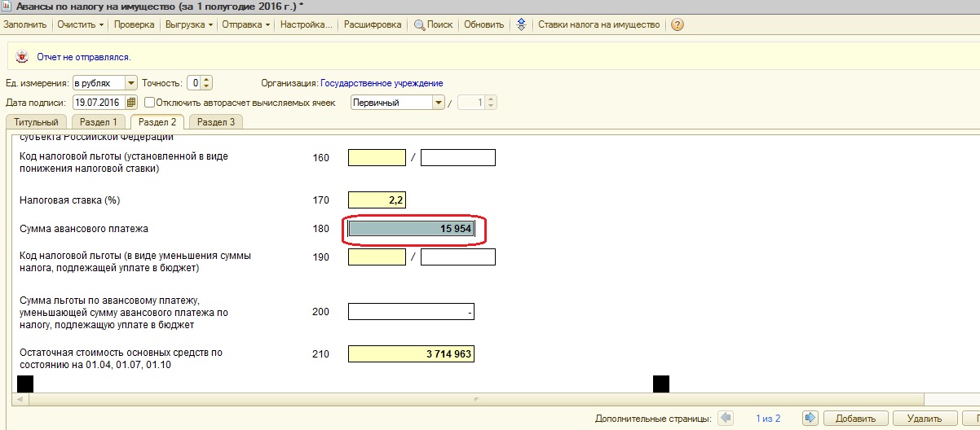This screenshot has height=430, width=980.
Task: Select the Налоговая ставка field 170
Action: [377, 200]
